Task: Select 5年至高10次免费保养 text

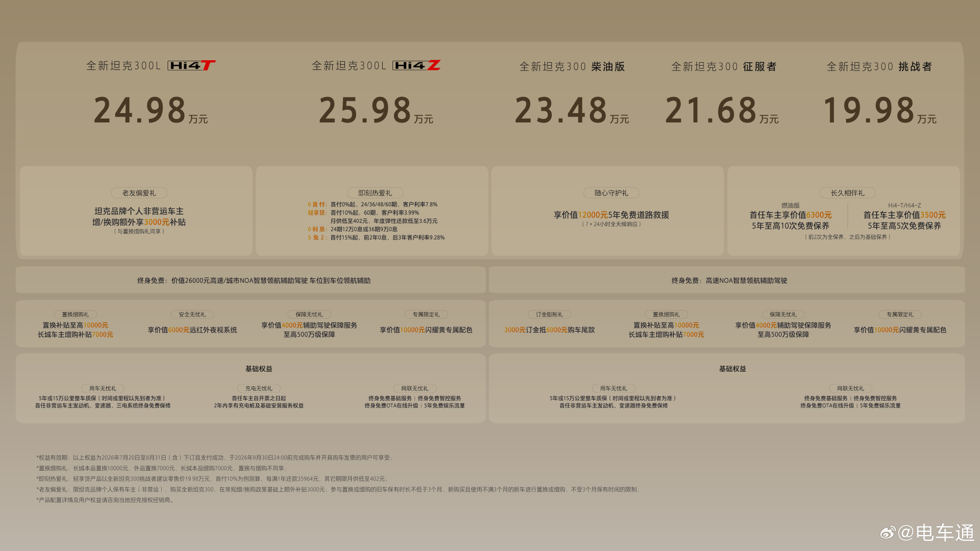Action: point(790,226)
